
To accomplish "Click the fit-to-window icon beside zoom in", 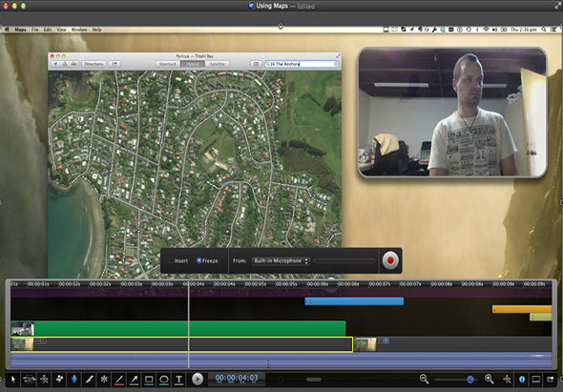I will 507,379.
